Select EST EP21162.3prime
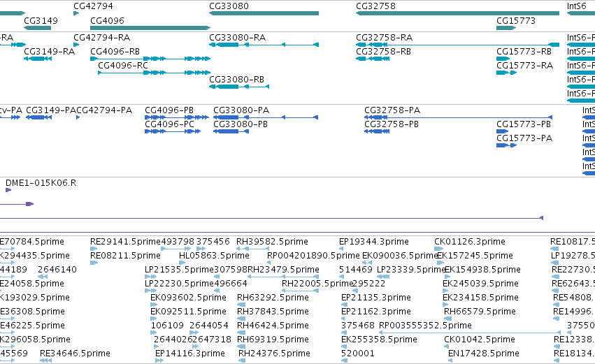This screenshot has width=595, height=364. click(376, 312)
